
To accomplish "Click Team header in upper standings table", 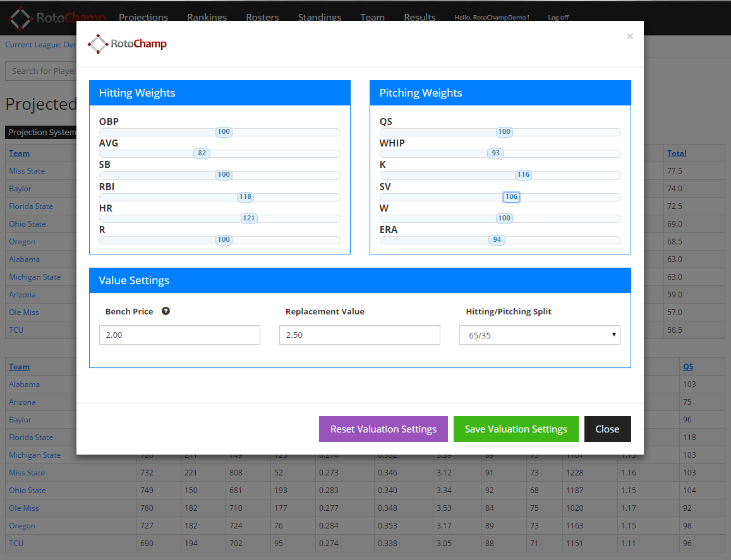I will click(x=19, y=153).
